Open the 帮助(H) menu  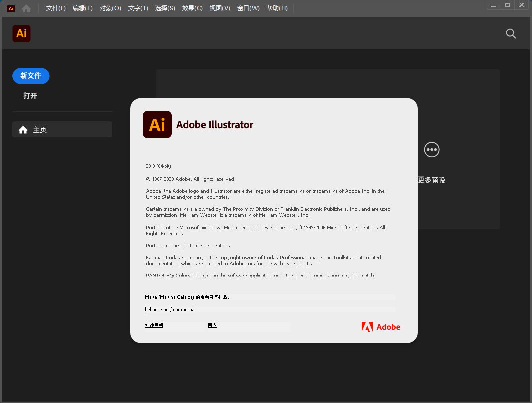277,8
